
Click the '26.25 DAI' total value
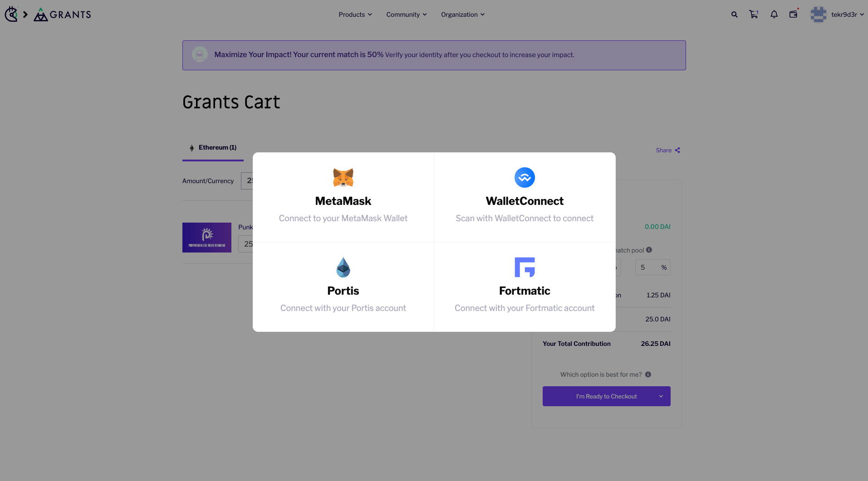(x=656, y=344)
